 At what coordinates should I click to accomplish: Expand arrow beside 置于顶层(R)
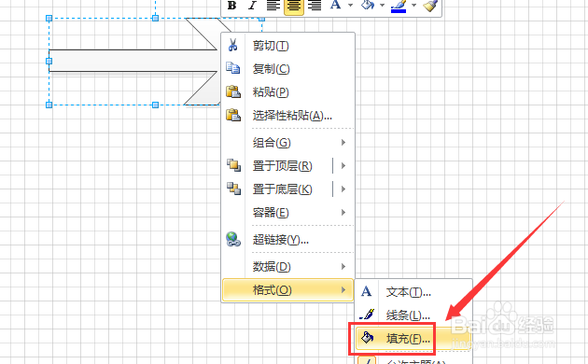coord(343,166)
